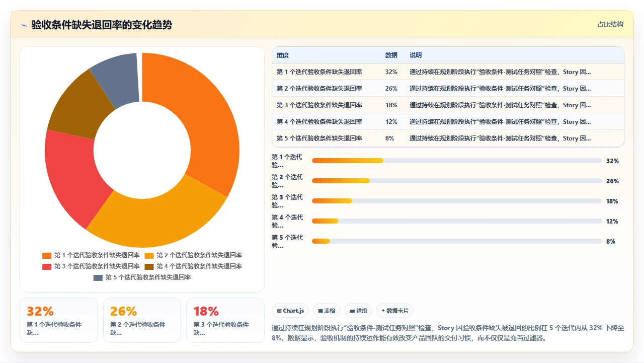Screen dimensions: 644x363
Task: Click the large orange donut slice
Action: tap(206, 121)
